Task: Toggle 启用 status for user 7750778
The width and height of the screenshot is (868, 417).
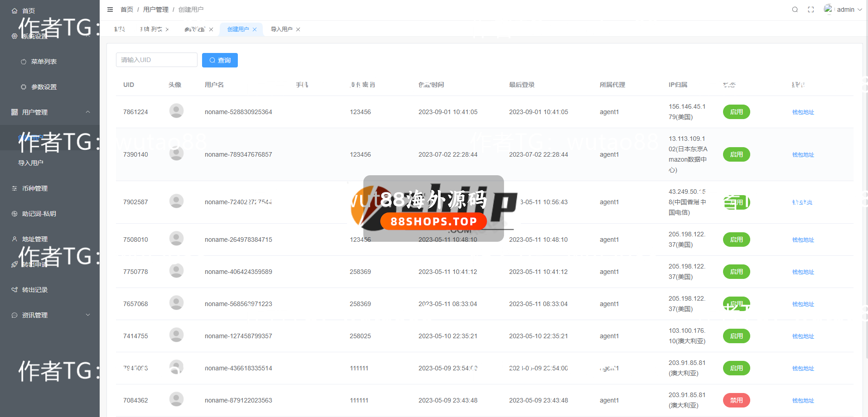Action: [x=736, y=272]
